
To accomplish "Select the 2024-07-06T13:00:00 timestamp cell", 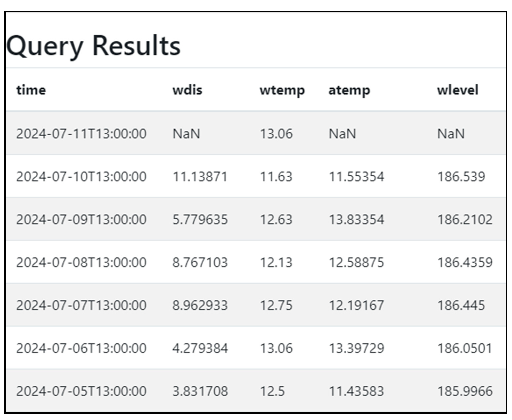I will tap(81, 348).
